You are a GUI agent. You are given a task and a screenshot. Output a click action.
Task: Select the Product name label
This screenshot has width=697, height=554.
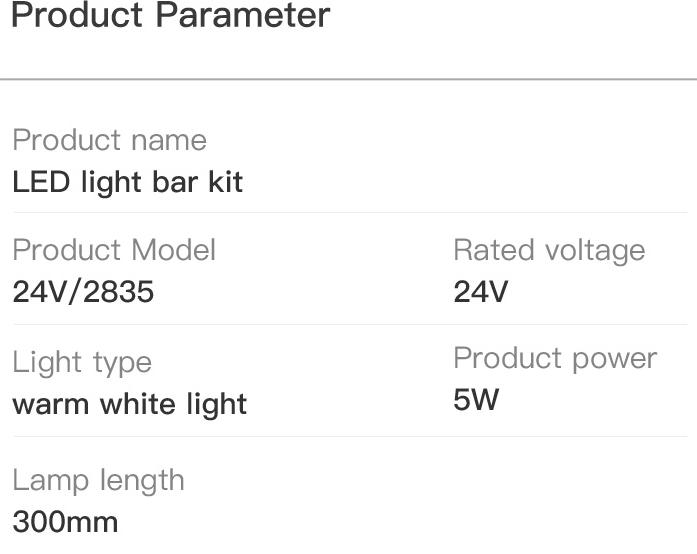pyautogui.click(x=110, y=140)
